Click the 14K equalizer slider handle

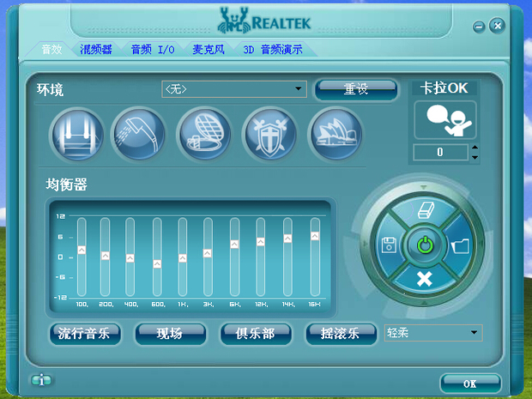287,239
